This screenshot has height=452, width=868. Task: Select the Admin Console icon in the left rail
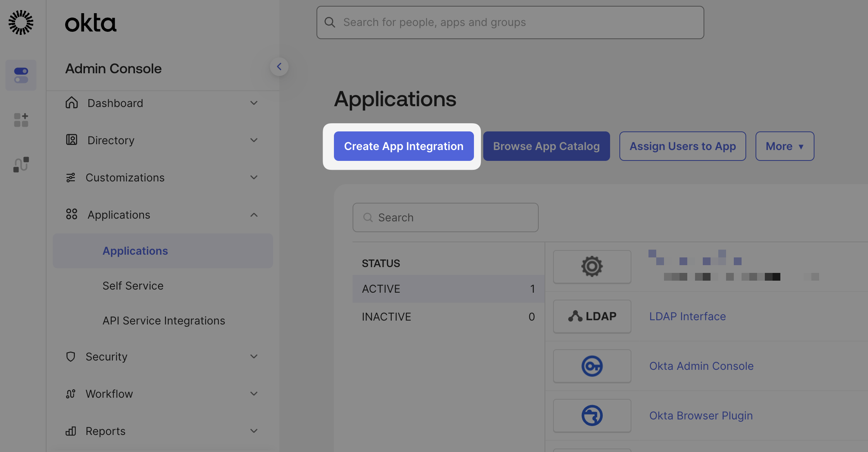pyautogui.click(x=21, y=75)
